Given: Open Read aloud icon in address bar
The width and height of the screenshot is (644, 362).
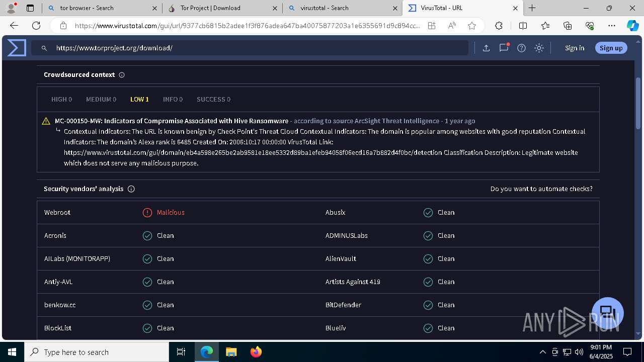Looking at the screenshot, I should [x=452, y=26].
